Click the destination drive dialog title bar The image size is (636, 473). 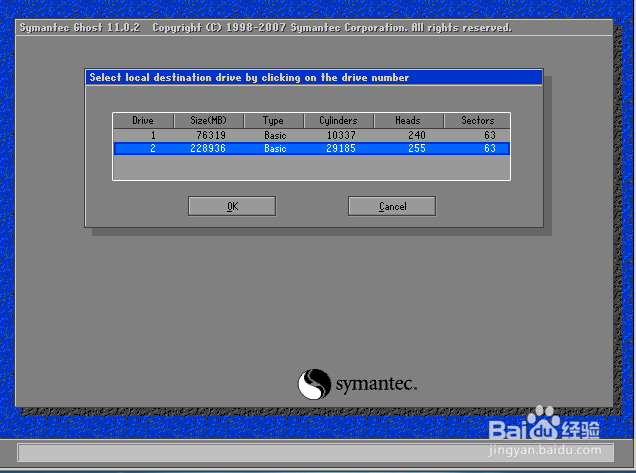point(314,77)
